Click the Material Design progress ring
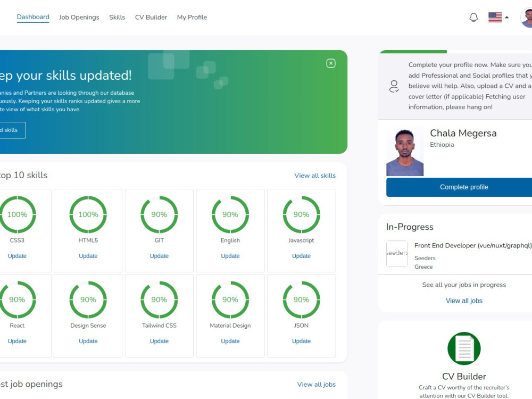This screenshot has width=532, height=399. [230, 300]
